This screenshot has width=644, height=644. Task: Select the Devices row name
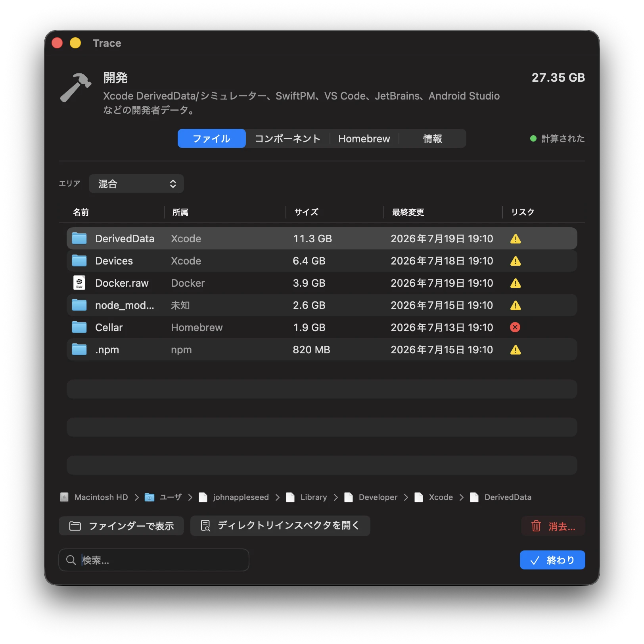point(114,261)
